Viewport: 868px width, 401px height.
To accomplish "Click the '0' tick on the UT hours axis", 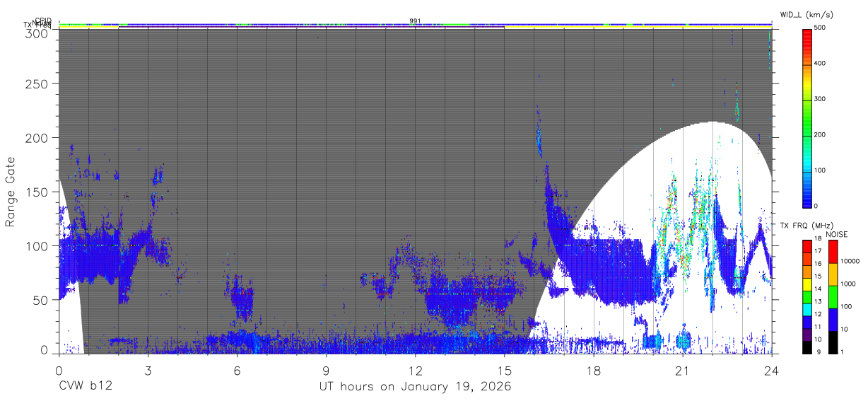I will pyautogui.click(x=59, y=370).
